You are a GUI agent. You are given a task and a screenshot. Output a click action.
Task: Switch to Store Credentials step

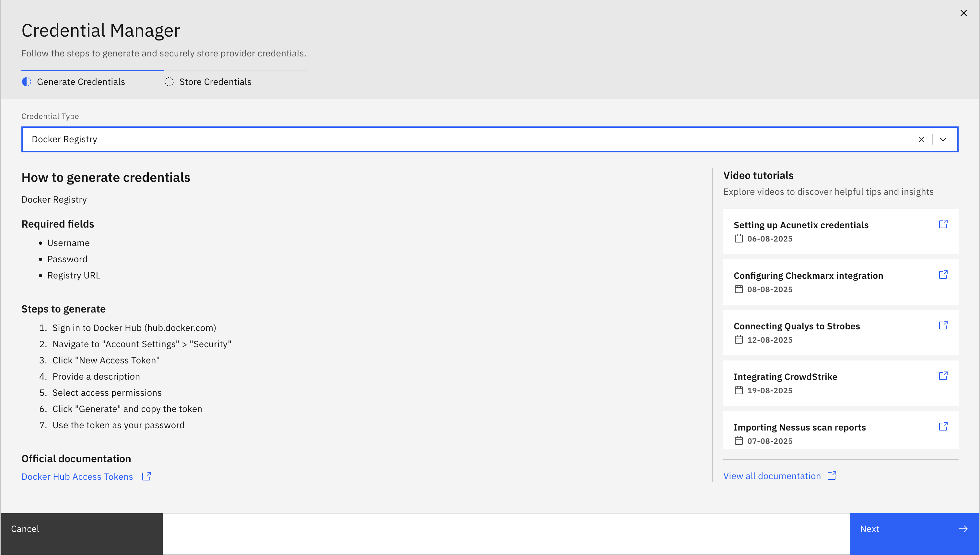coord(215,82)
